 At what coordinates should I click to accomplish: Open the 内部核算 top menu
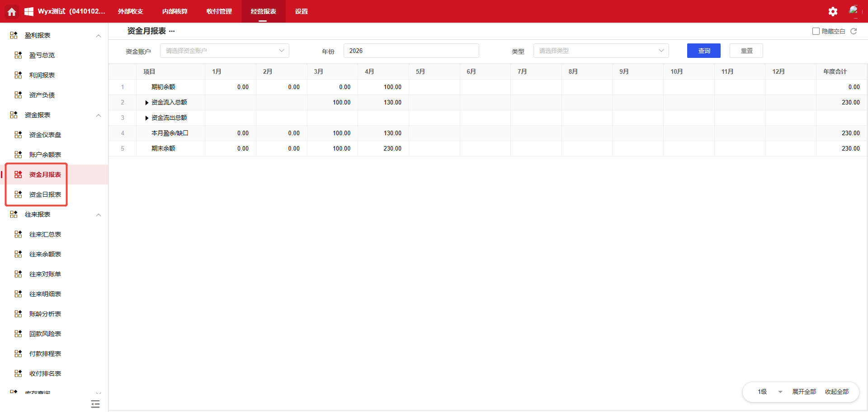[x=175, y=12]
